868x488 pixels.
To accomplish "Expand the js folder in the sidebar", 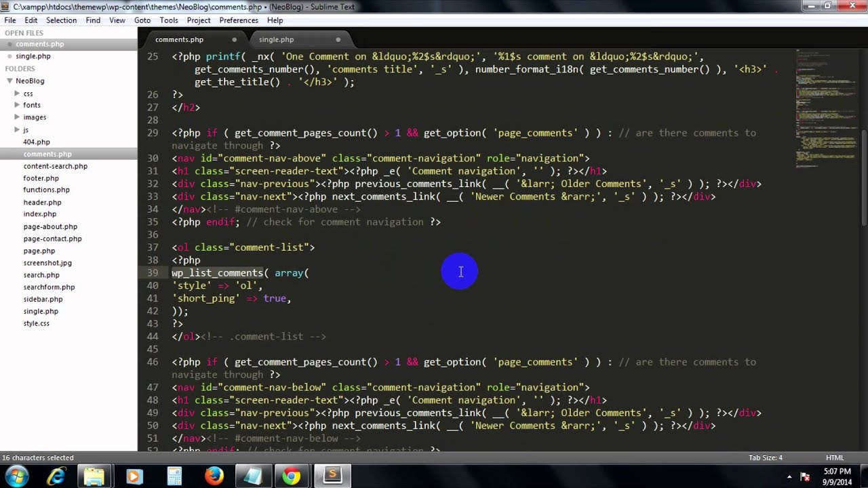I will pyautogui.click(x=17, y=129).
